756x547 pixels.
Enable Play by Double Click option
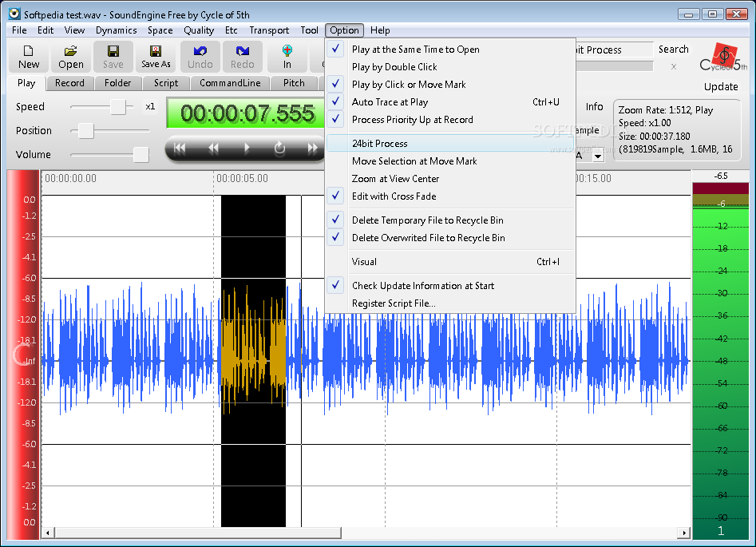click(x=394, y=67)
